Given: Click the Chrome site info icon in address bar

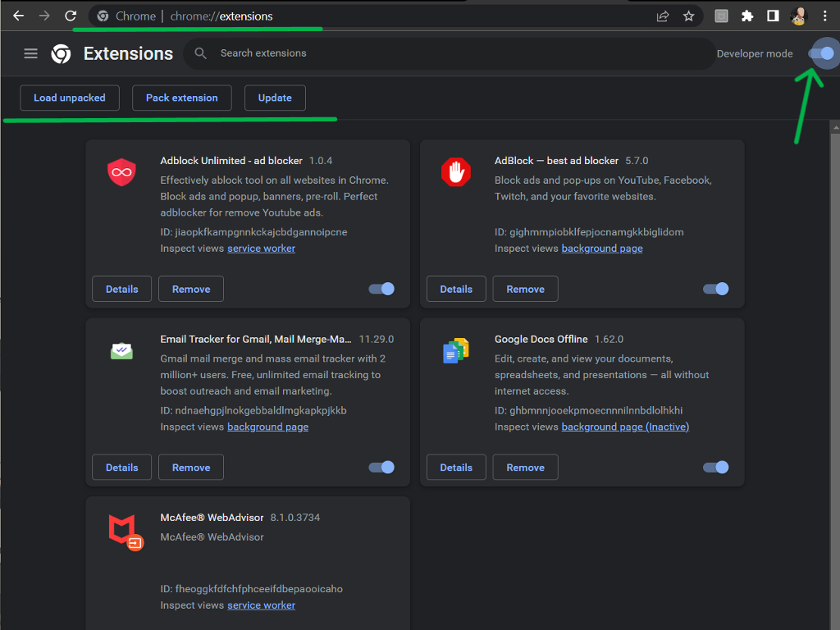Looking at the screenshot, I should tap(103, 16).
